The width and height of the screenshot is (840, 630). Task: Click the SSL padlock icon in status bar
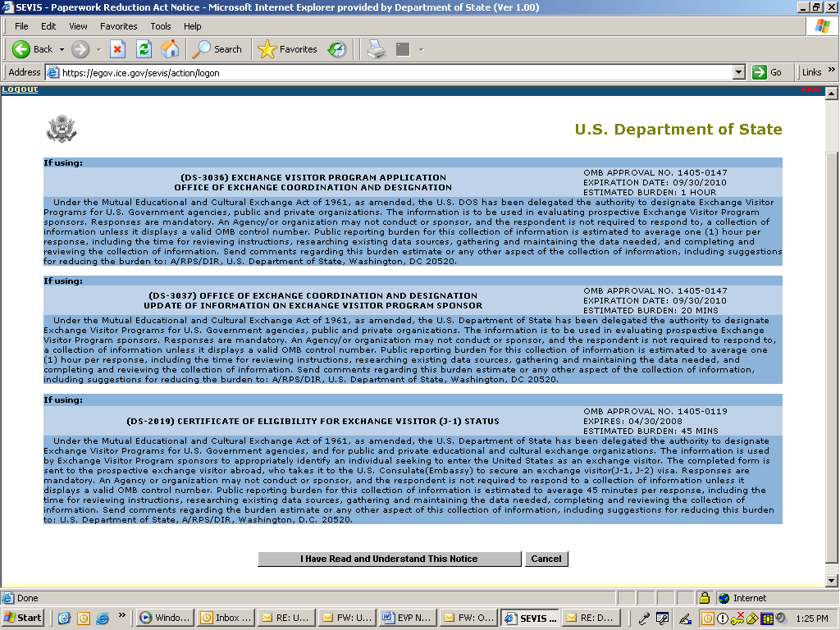pos(705,597)
